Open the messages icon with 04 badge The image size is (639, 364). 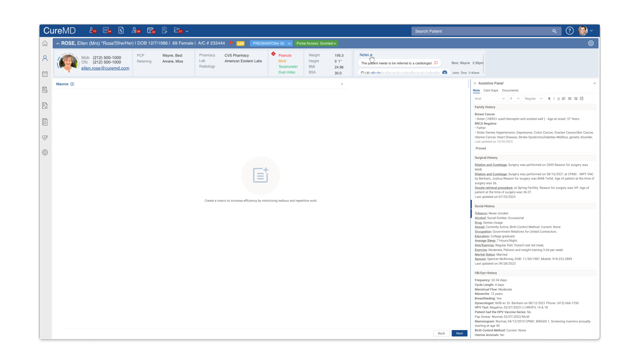point(107,31)
